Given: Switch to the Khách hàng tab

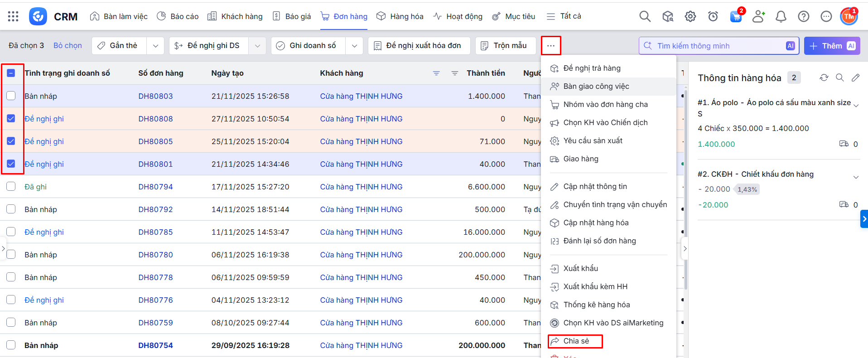Looking at the screenshot, I should (235, 16).
